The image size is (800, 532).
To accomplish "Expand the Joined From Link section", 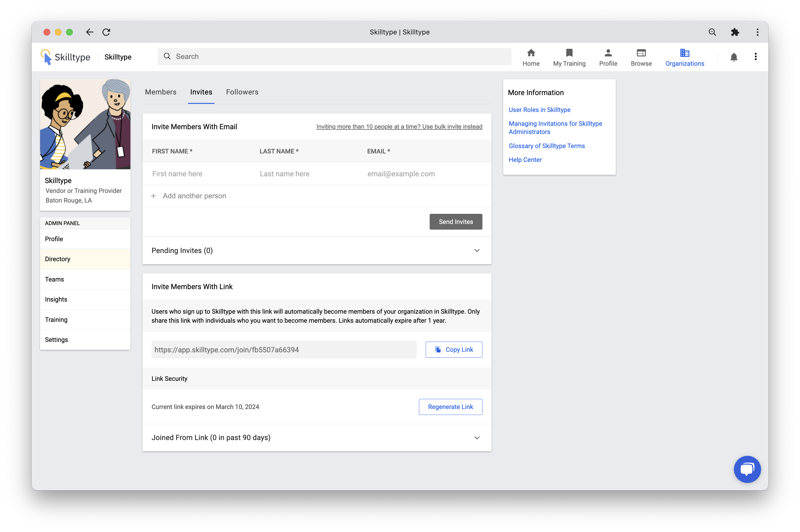I will coord(477,438).
